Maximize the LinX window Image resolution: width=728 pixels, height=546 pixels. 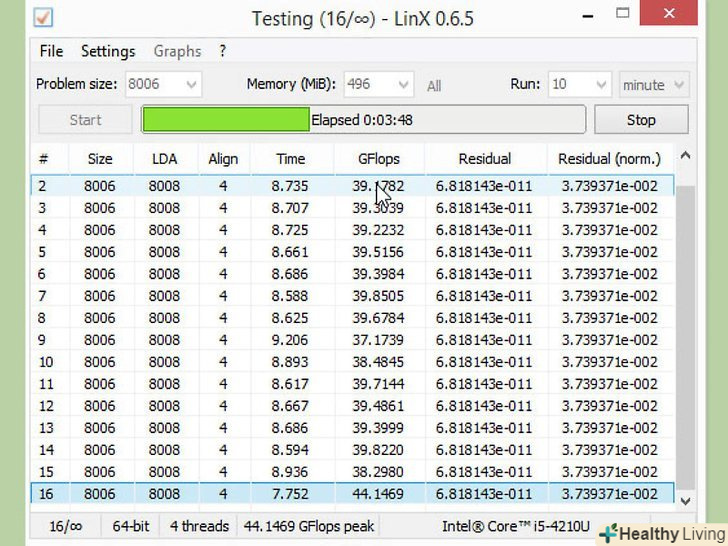coord(623,14)
